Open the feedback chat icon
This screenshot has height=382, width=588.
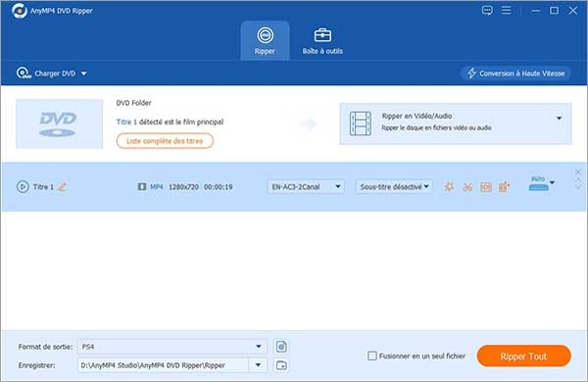point(487,10)
